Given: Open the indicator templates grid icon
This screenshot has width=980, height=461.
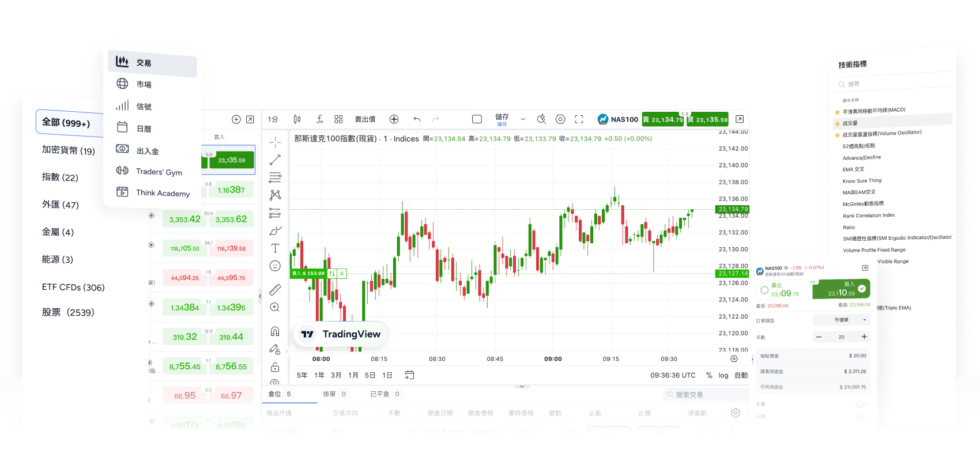Looking at the screenshot, I should tap(338, 119).
